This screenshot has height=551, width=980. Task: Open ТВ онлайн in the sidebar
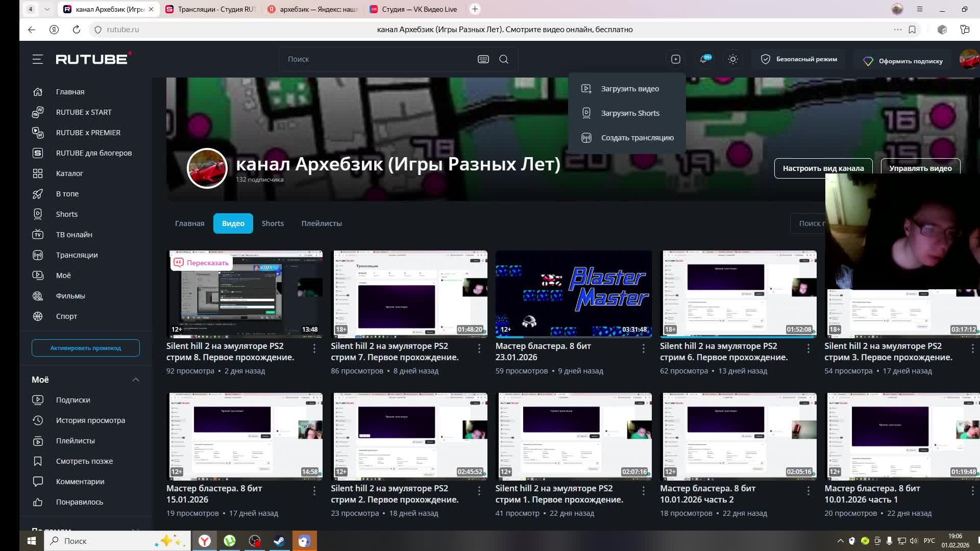tap(74, 235)
